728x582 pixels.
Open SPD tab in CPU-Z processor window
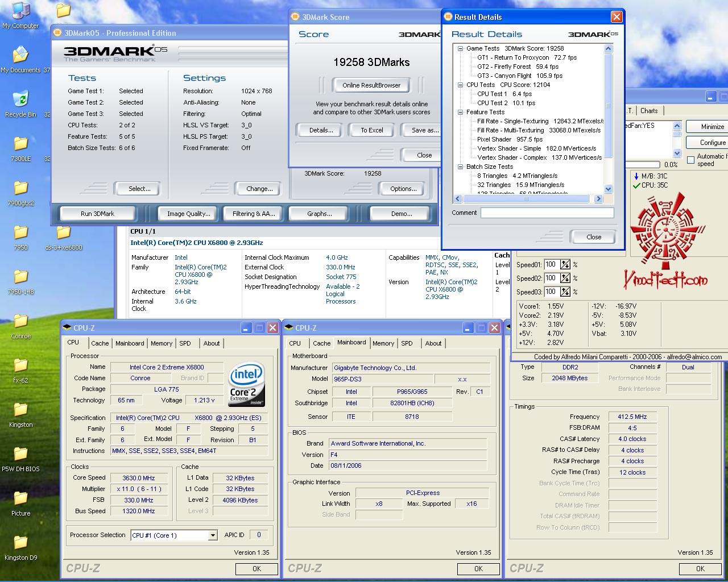(x=185, y=343)
